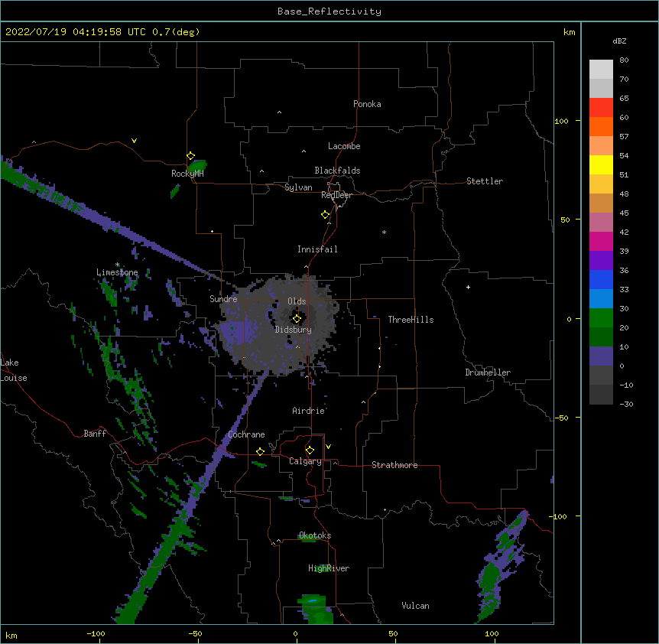
Task: Pick the light blue 30-33 dBZ swatch
Action: pyautogui.click(x=601, y=298)
